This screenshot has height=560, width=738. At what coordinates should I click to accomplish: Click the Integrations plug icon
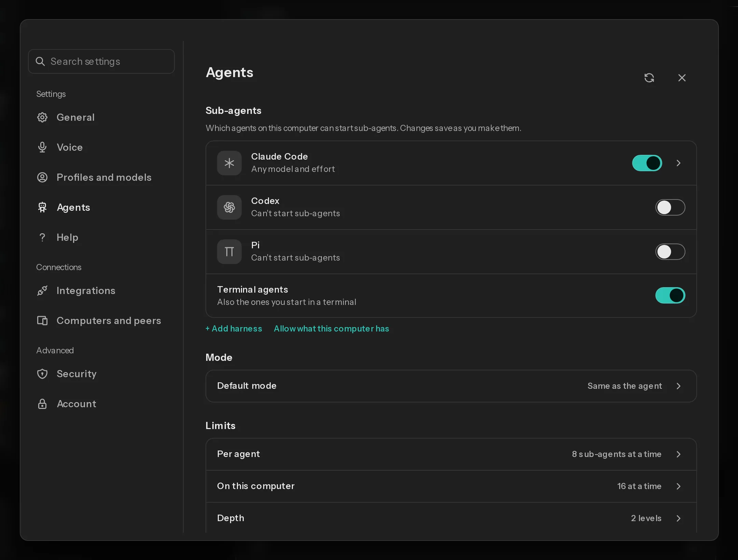click(x=42, y=291)
